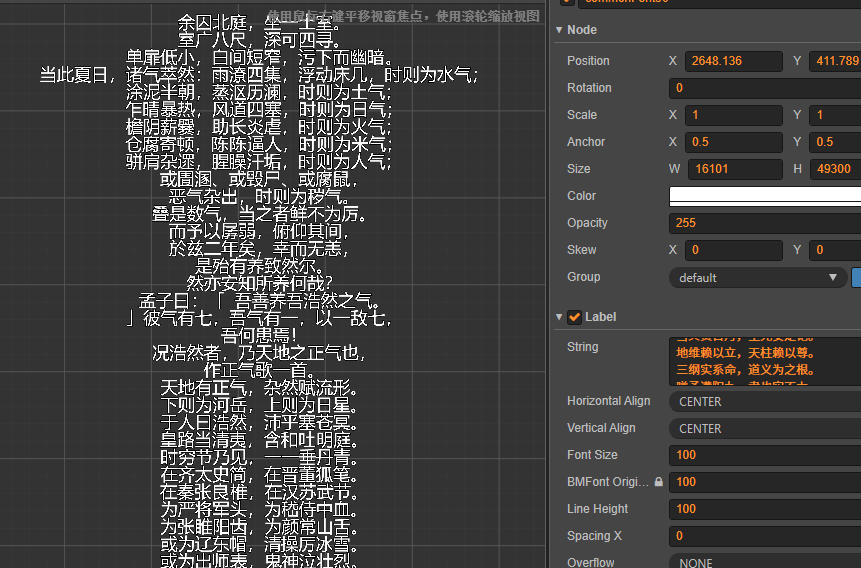This screenshot has width=861, height=568.
Task: Toggle the node active checkbox at top
Action: point(567,2)
